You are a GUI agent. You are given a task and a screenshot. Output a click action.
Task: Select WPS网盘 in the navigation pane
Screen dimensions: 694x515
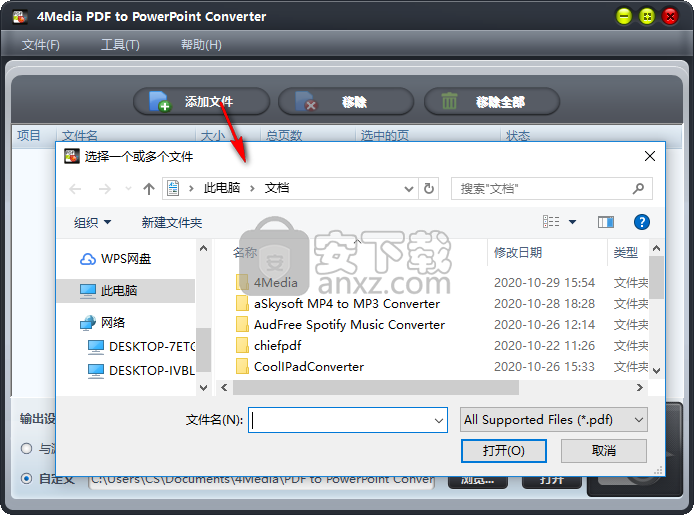(x=115, y=259)
